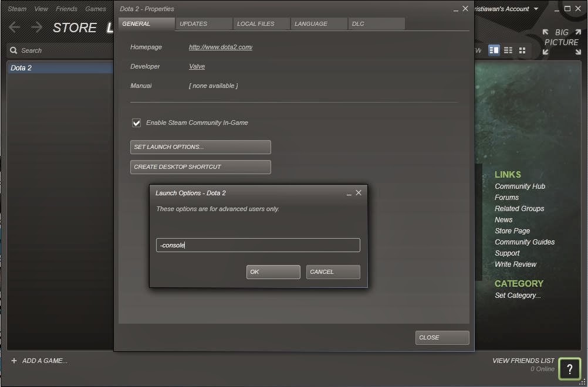Screen dimensions: 588x387
Task: Switch to the Updates tab
Action: pos(204,23)
